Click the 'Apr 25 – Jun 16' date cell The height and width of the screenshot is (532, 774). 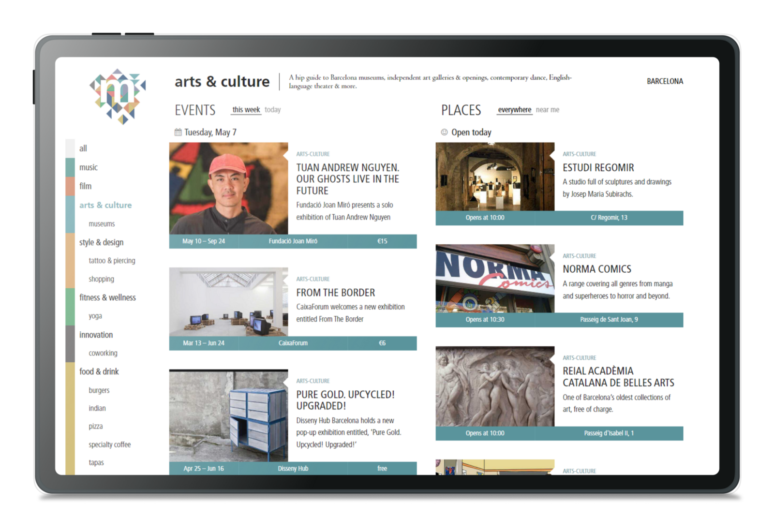(204, 468)
